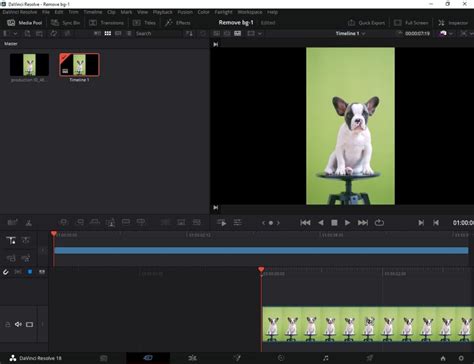Open the fast review icon
This screenshot has height=364, width=474.
[222, 222]
